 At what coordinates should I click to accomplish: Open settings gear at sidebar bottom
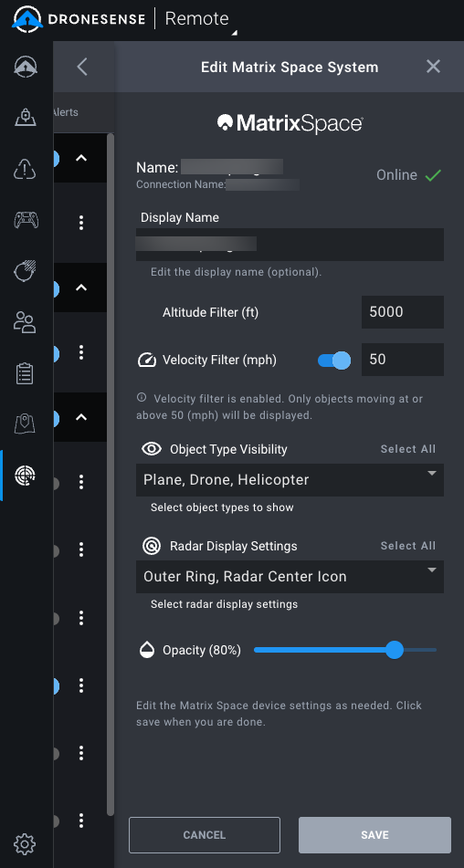[x=26, y=844]
